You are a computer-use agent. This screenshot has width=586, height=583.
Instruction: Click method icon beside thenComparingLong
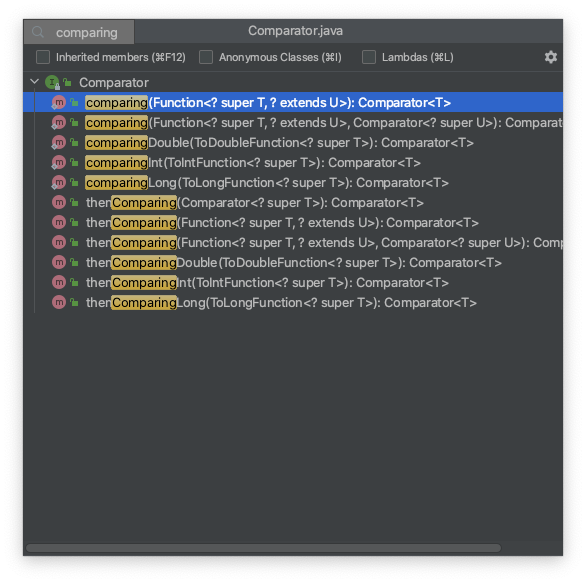click(59, 302)
